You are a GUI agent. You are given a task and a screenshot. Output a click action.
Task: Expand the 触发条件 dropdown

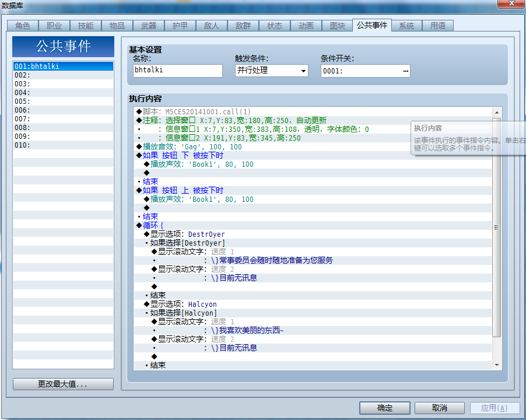coord(303,71)
